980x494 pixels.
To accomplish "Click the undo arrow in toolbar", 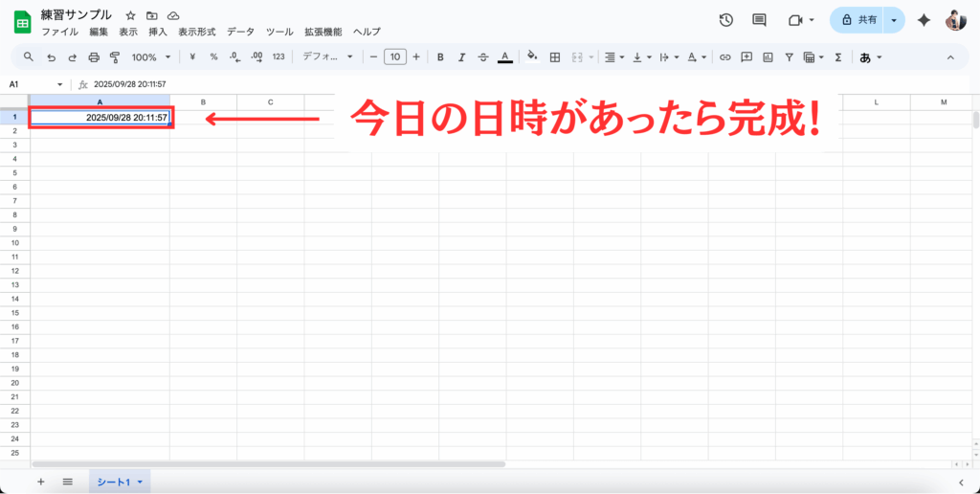I will (51, 57).
